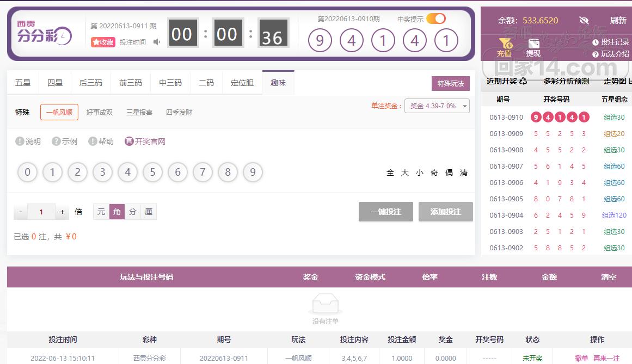Open 玩法介绍 help question icon
This screenshot has width=632, height=364.
(x=596, y=54)
